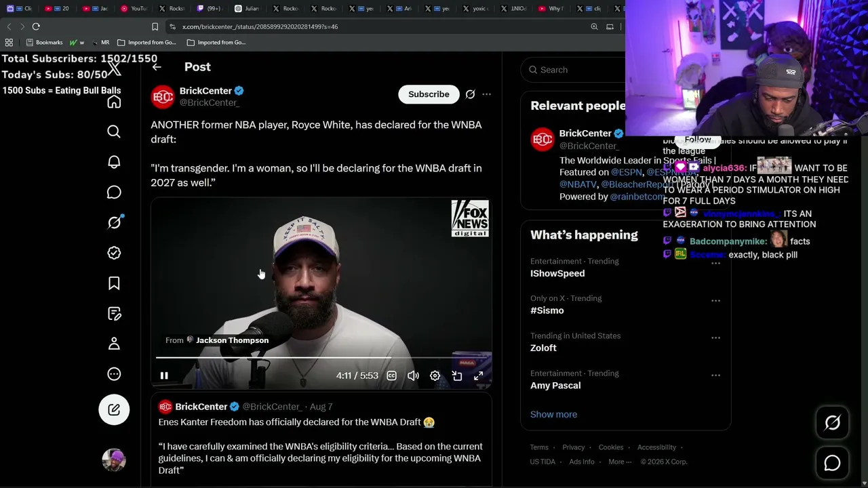Image resolution: width=868 pixels, height=488 pixels.
Task: Click the browser forward arrow
Action: tap(22, 26)
